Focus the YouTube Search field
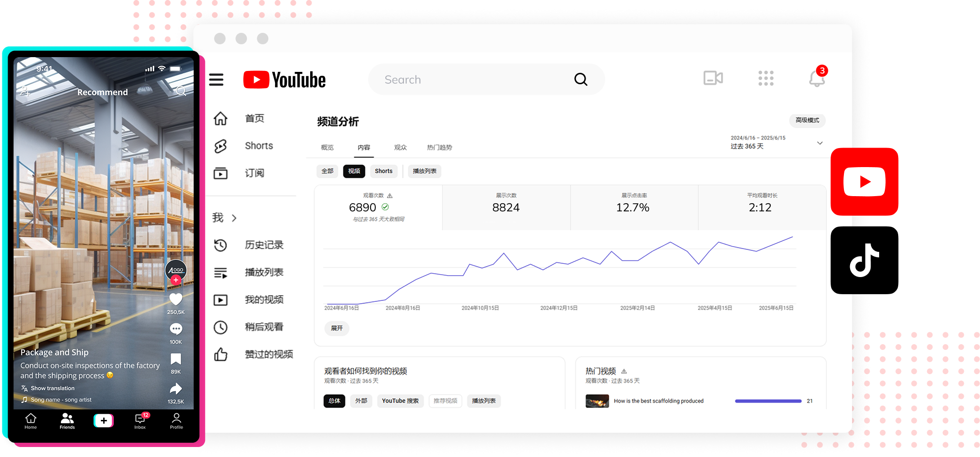 [486, 79]
